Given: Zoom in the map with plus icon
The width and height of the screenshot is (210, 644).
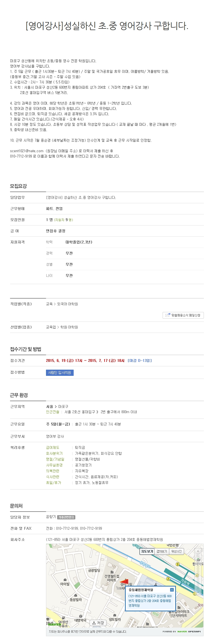Looking at the screenshot, I should (198, 551).
